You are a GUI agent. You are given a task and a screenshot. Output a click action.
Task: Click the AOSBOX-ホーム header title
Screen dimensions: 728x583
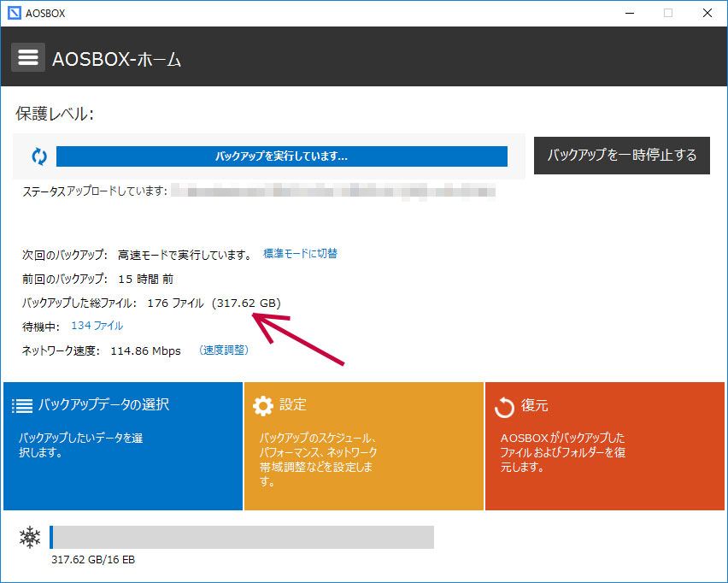coord(116,60)
